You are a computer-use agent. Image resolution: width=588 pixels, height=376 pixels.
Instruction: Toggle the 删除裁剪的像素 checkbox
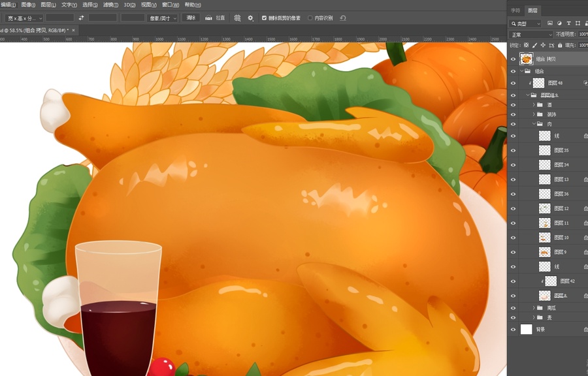point(264,18)
